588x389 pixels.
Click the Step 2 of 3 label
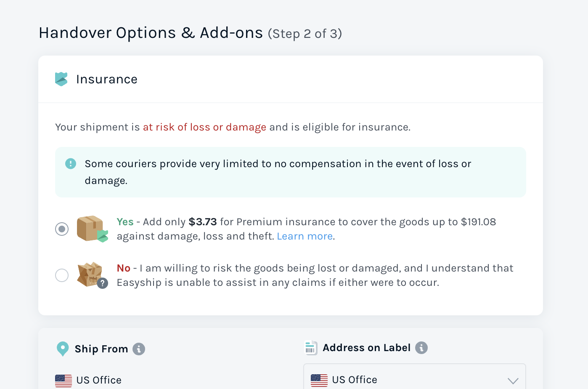click(x=305, y=34)
